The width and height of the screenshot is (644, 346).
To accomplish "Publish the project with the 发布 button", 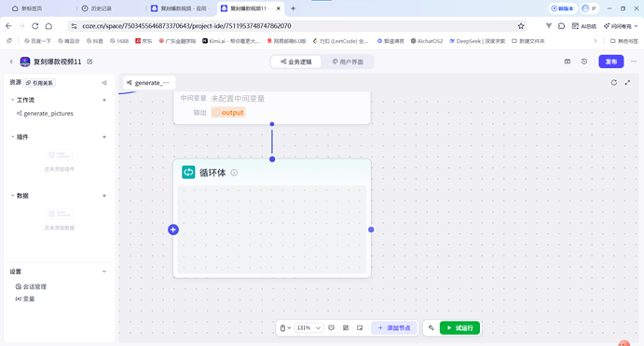I will pyautogui.click(x=611, y=62).
